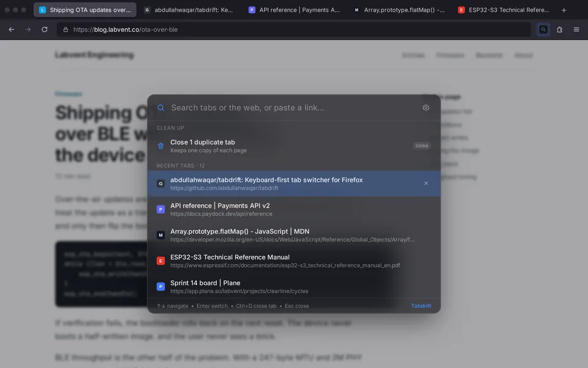
Task: Open a new tab with the plus button
Action: (x=563, y=10)
